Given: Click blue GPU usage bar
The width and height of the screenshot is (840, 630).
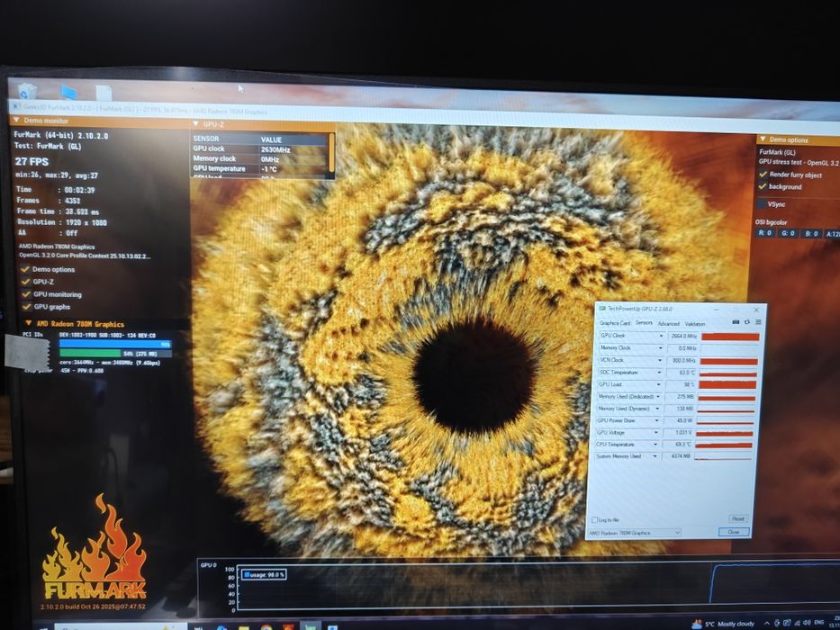Looking at the screenshot, I should (115, 344).
